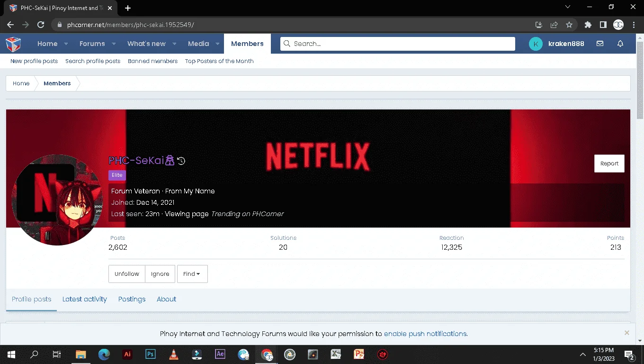This screenshot has height=364, width=644.
Task: Open the What's new navigation item
Action: 146,44
